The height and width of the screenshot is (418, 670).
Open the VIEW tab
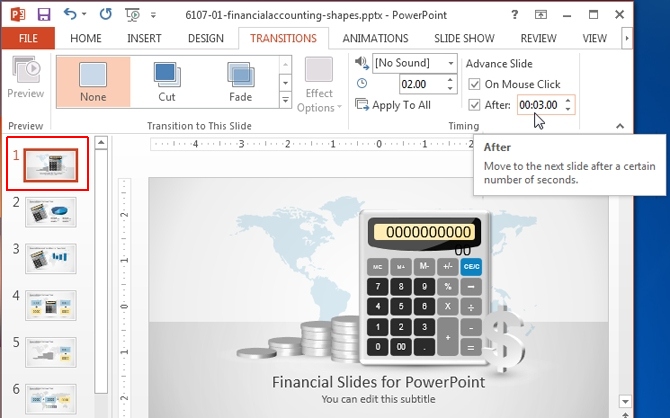tap(594, 38)
